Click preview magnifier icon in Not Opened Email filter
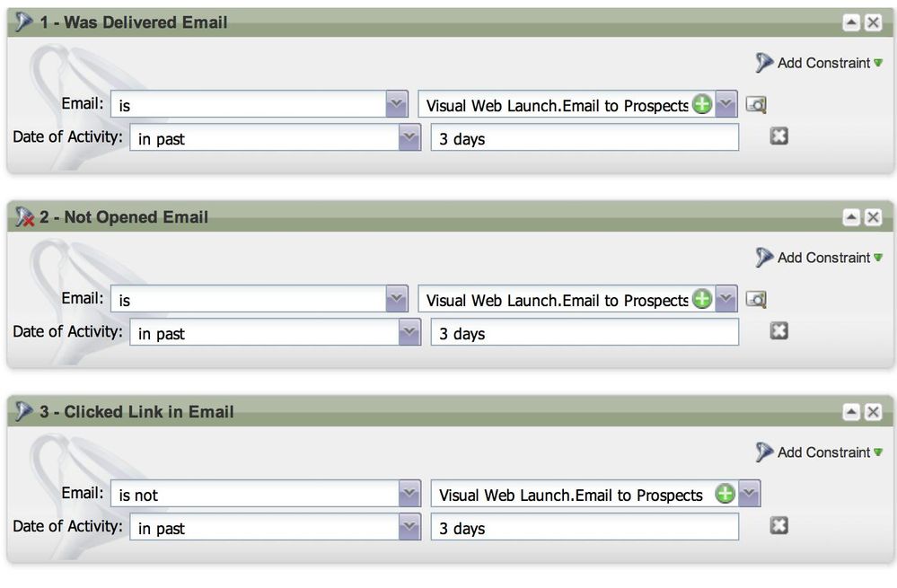The image size is (897, 588). point(756,300)
